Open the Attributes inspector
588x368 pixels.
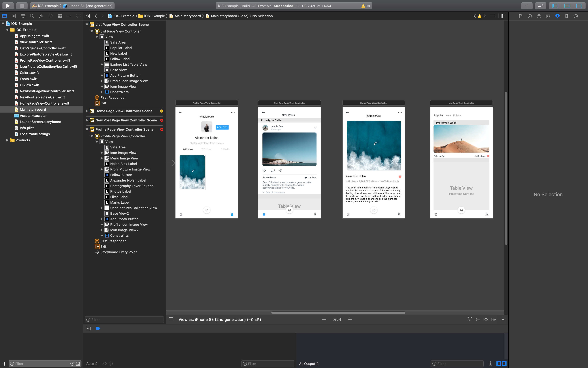pyautogui.click(x=557, y=16)
